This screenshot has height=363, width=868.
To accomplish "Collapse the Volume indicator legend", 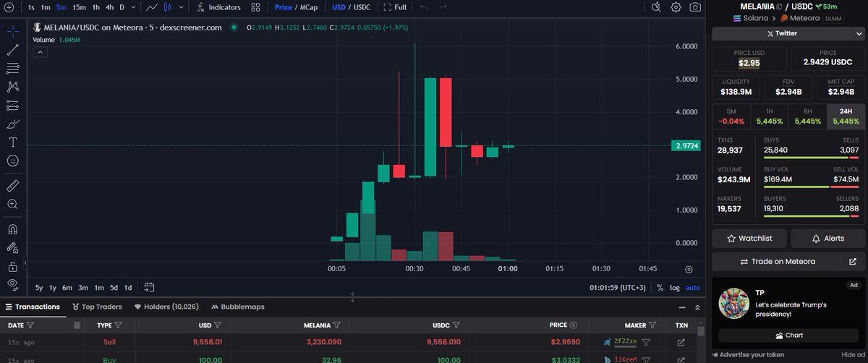I will point(41,52).
